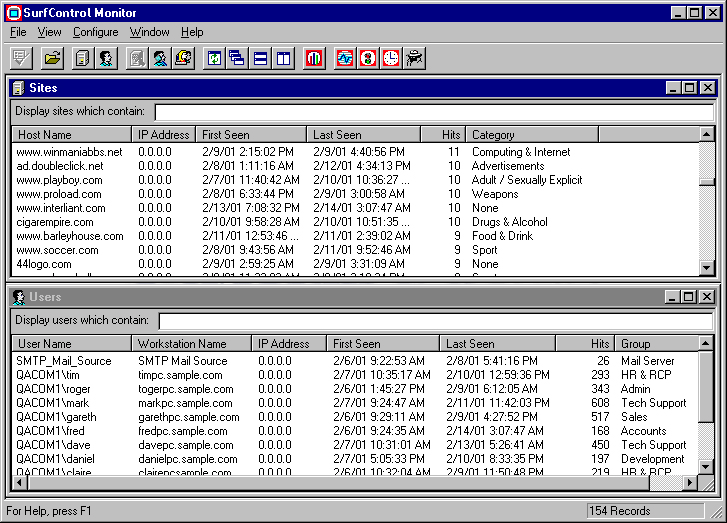This screenshot has height=523, width=727.
Task: Open the Window menu
Action: click(149, 32)
